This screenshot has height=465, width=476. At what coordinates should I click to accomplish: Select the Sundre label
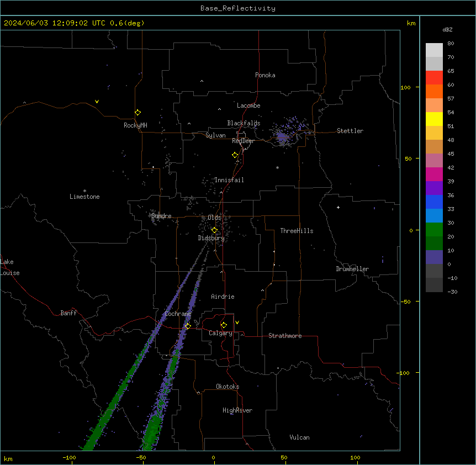tap(161, 216)
